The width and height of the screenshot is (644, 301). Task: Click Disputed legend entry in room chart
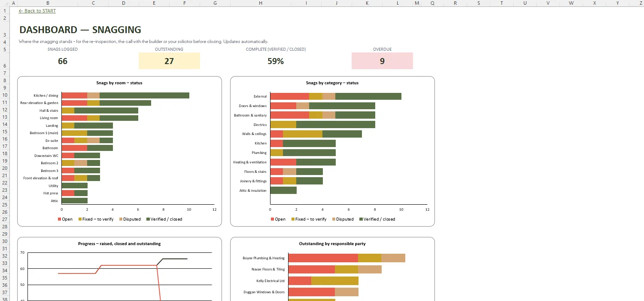pos(130,219)
